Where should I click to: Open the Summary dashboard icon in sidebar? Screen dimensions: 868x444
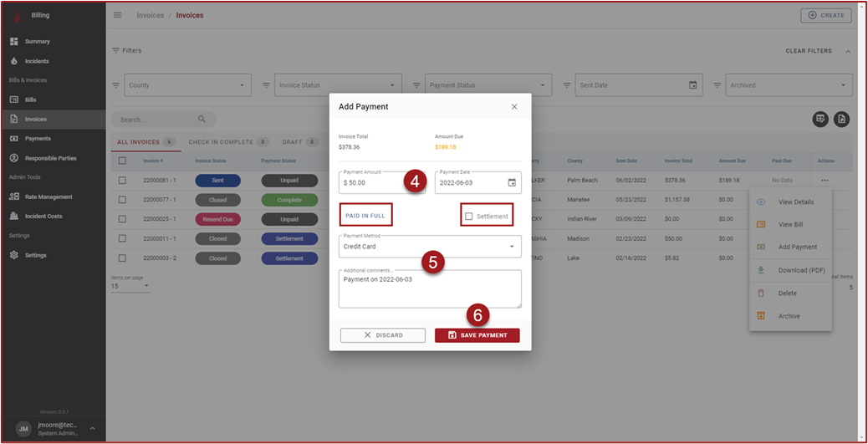[x=14, y=41]
